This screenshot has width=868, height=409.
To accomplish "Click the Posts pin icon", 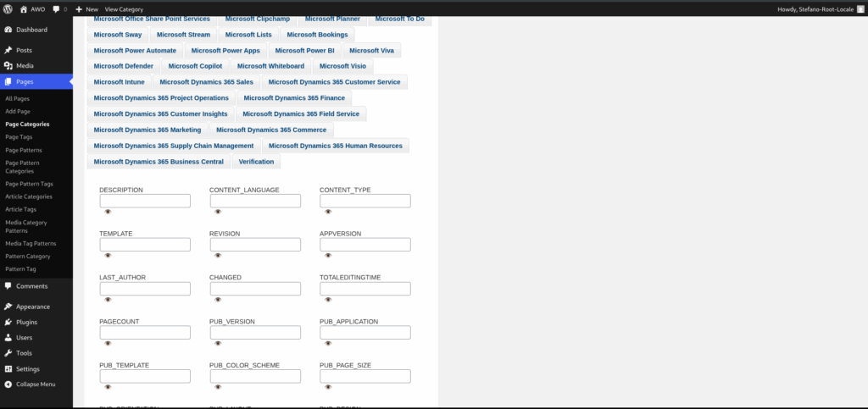I will point(8,50).
